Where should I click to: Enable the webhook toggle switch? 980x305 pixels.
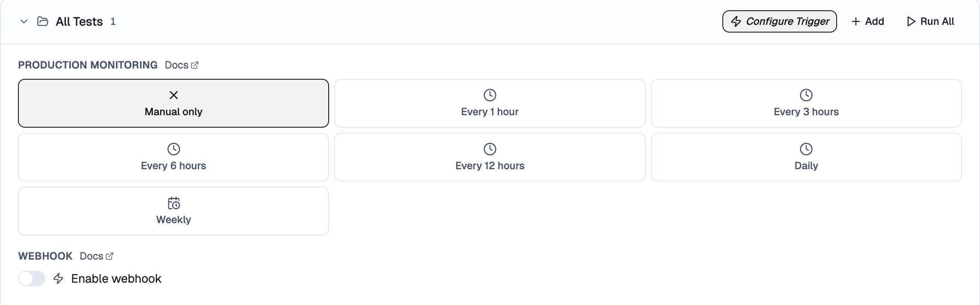click(x=32, y=278)
